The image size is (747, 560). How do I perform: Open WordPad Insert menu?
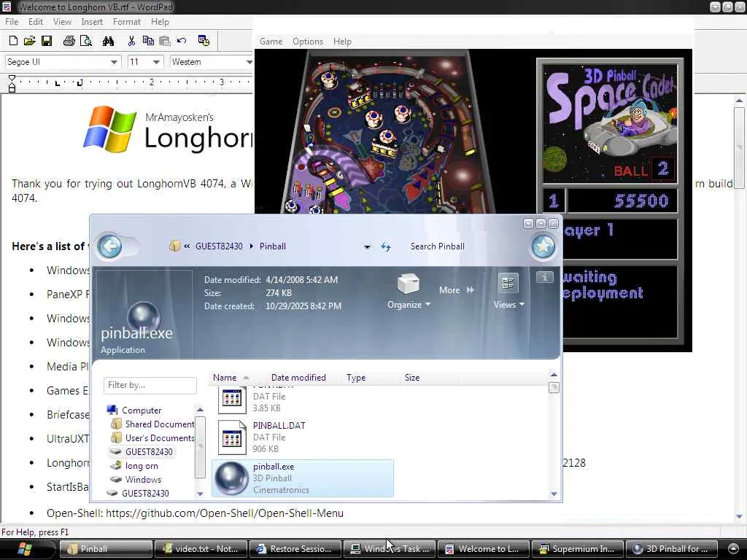(x=92, y=22)
